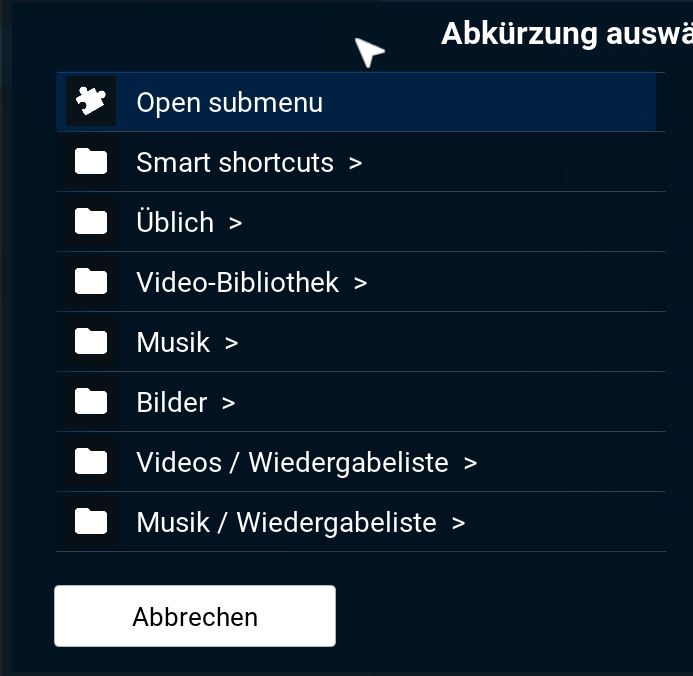This screenshot has width=693, height=676.
Task: Expand the Videos / Wiedergabeliste arrow
Action: [470, 464]
